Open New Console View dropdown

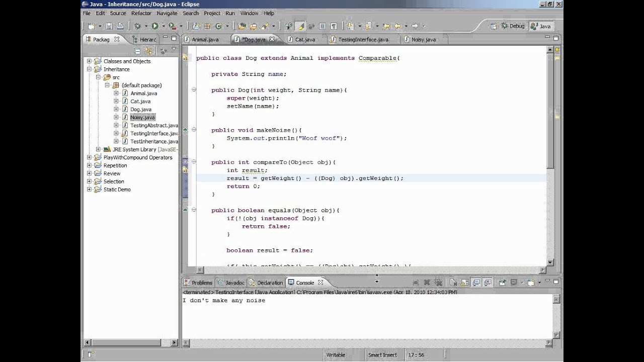539,283
